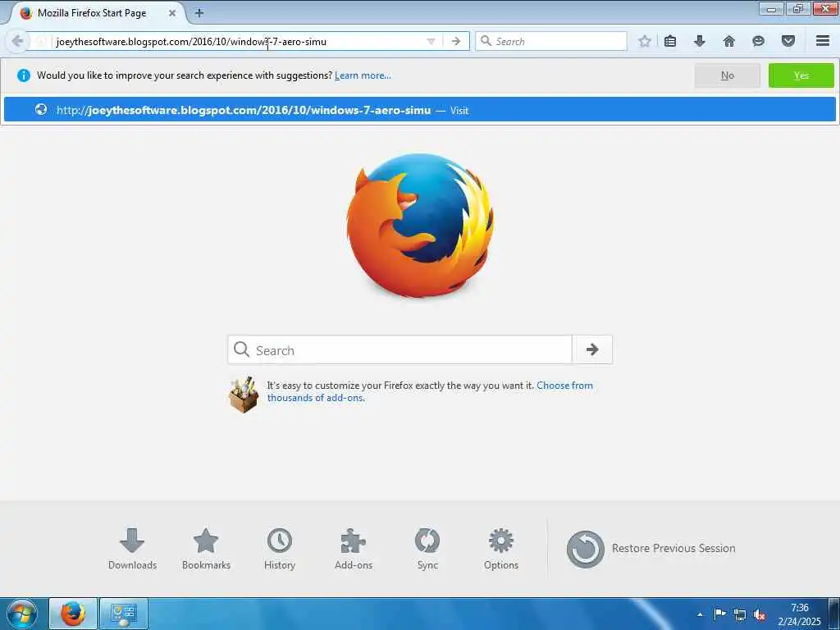Screen dimensions: 840x630
Task: Open Options gear on start page
Action: coord(501,549)
